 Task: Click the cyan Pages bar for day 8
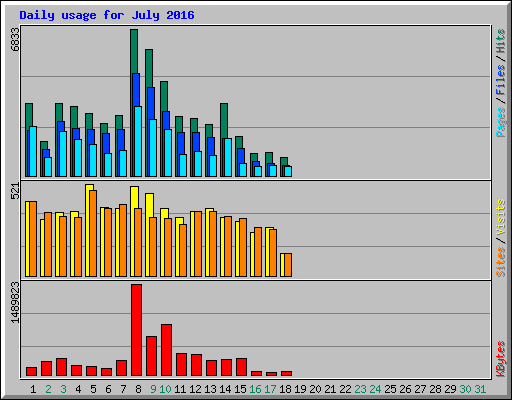point(138,141)
